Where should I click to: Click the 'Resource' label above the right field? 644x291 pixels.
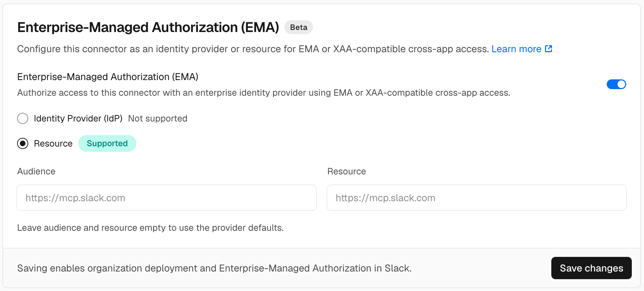pos(346,171)
